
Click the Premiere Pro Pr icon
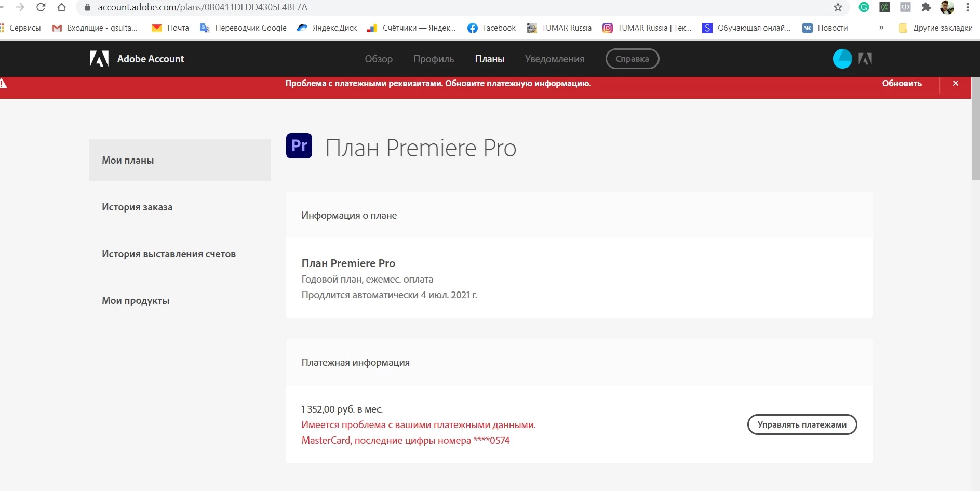coord(299,145)
